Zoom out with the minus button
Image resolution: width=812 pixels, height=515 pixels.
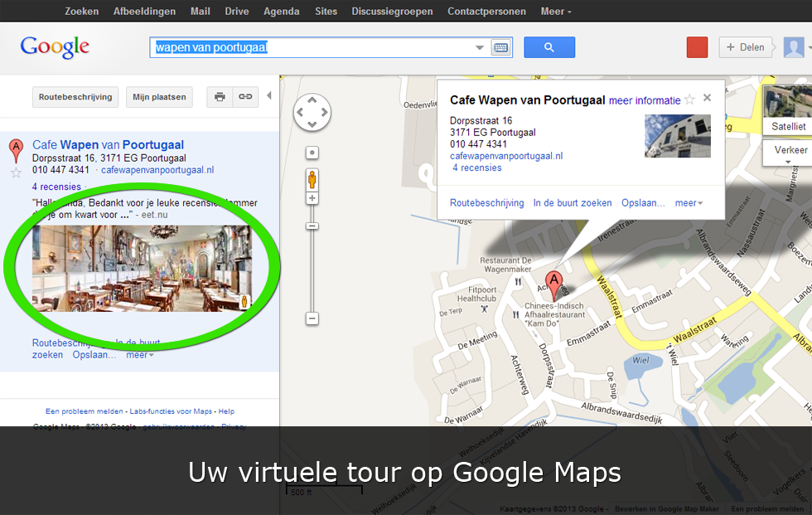(312, 318)
